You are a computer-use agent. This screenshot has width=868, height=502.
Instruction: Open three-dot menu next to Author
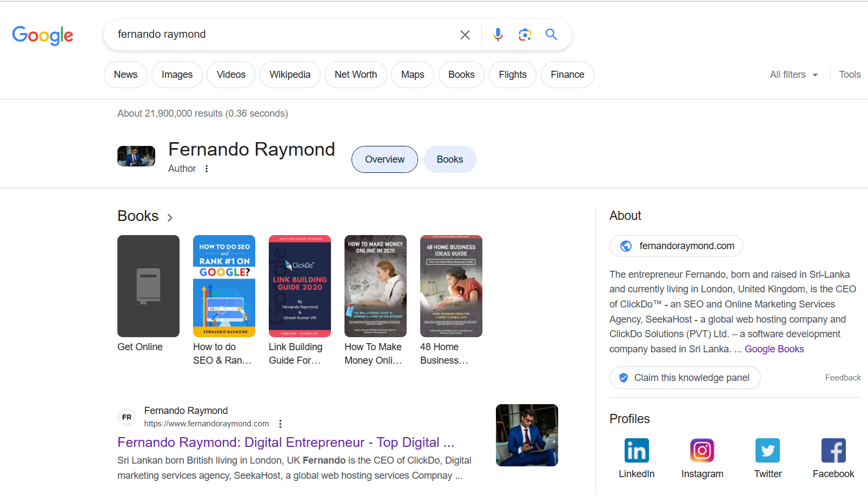(207, 169)
